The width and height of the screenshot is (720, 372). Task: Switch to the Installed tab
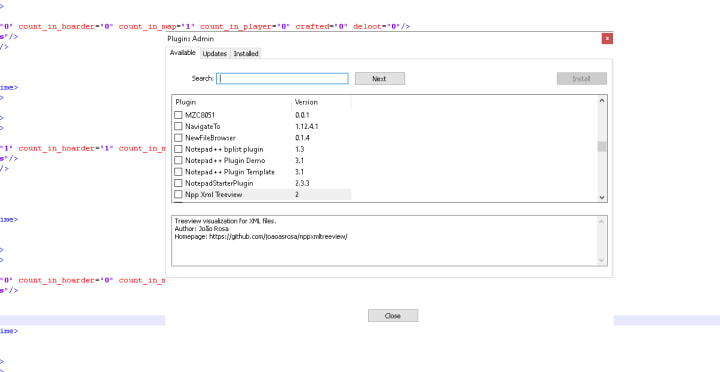[246, 54]
